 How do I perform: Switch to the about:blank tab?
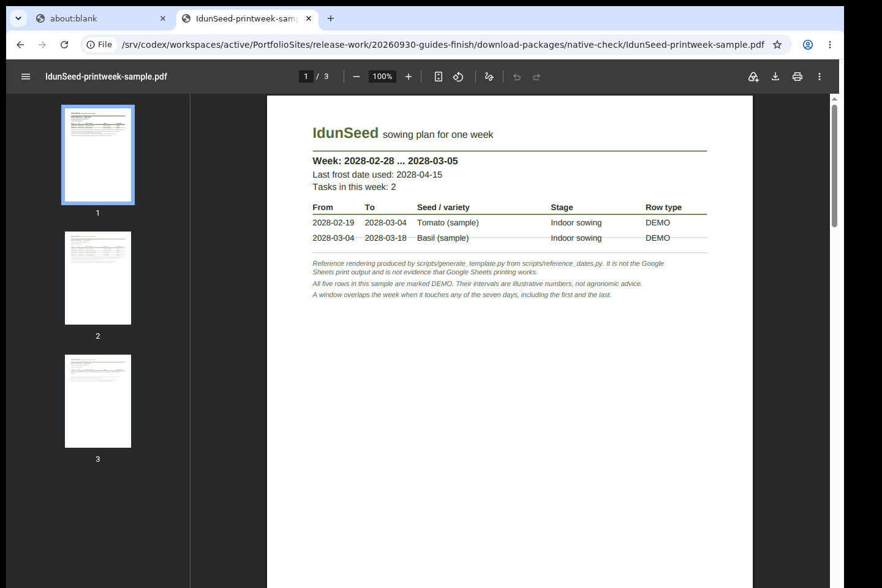[x=101, y=18]
